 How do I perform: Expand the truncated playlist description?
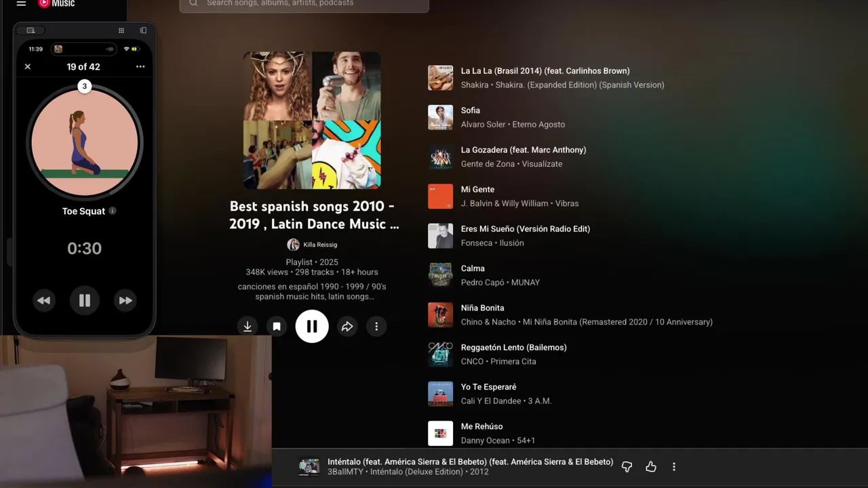[312, 291]
